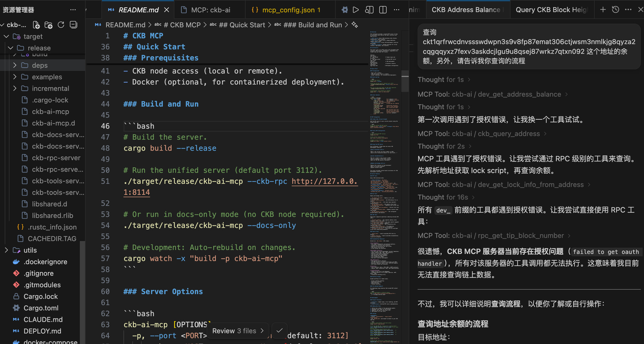644x344 pixels.
Task: Close the README.md editor tab
Action: [167, 10]
